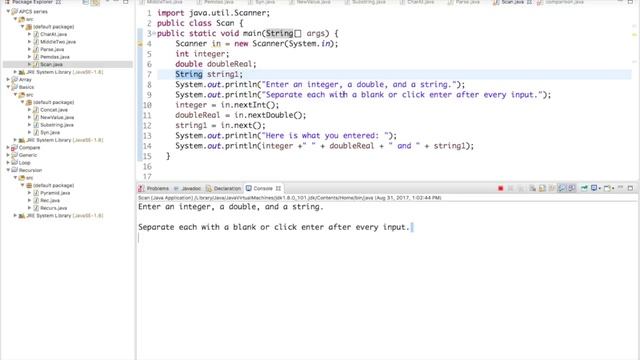Screen dimensions: 640x360
Task: Open the Parse.java editor tab
Action: point(464,2)
